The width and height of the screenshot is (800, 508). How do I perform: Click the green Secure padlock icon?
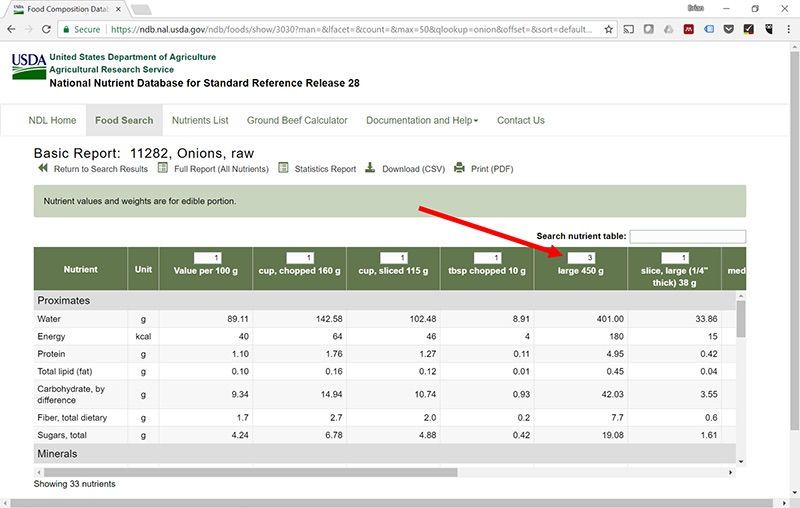pos(66,30)
